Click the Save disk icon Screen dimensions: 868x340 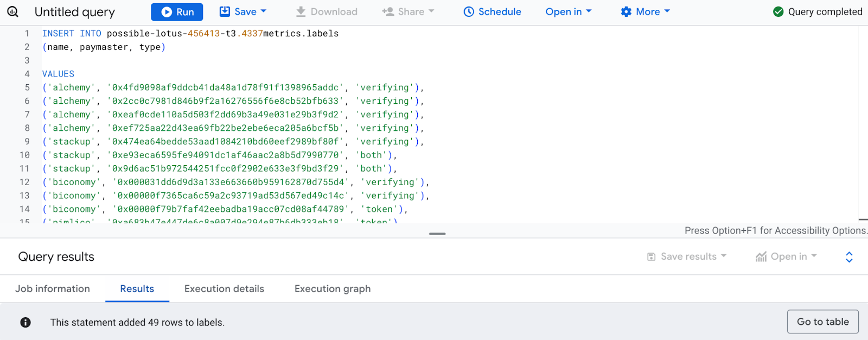(x=225, y=11)
